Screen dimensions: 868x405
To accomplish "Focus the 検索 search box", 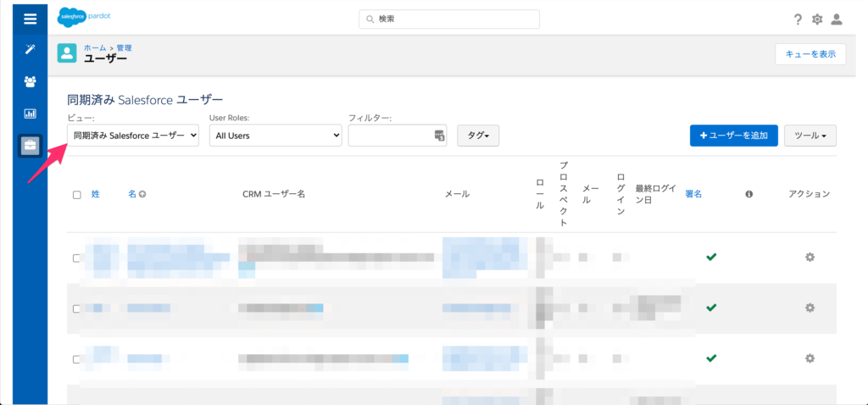I will 449,19.
